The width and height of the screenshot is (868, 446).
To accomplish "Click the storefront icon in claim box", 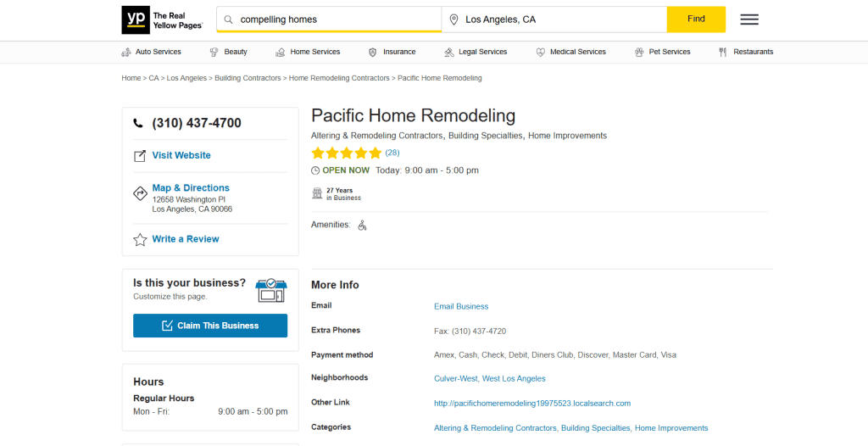I will [x=271, y=289].
